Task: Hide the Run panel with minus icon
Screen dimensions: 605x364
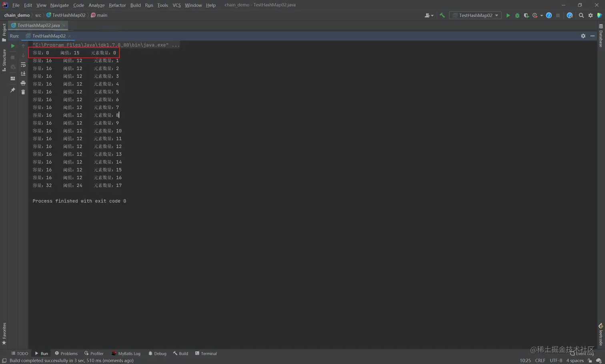Action: pyautogui.click(x=593, y=36)
